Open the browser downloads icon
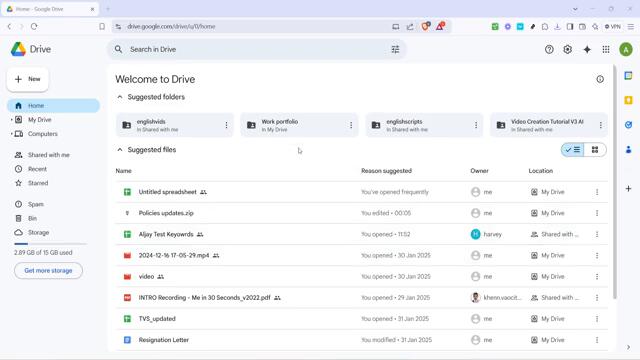640x360 pixels. [x=557, y=27]
